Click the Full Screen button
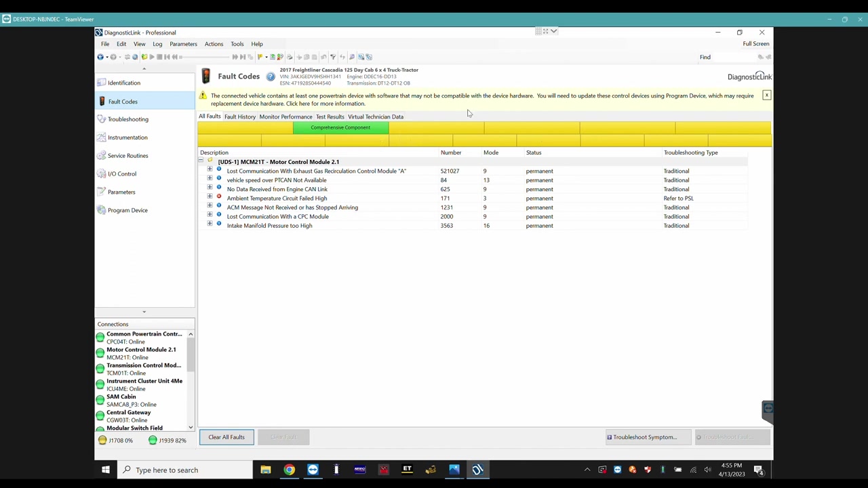 click(x=755, y=44)
